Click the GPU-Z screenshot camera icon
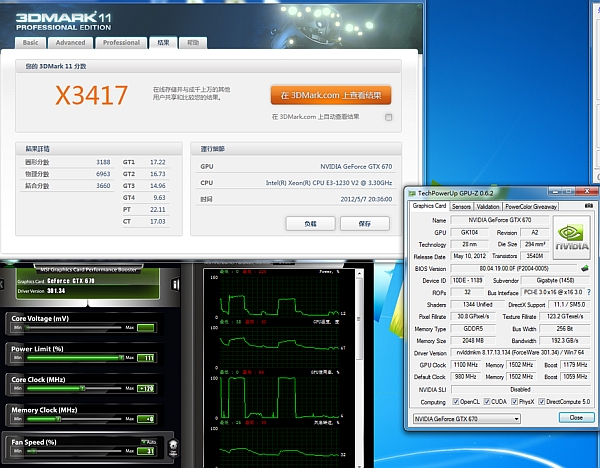This screenshot has height=468, width=600. (589, 206)
